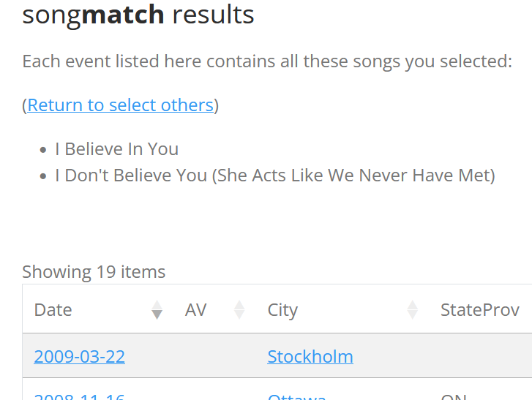Click the AV column sort arrows

(x=239, y=310)
